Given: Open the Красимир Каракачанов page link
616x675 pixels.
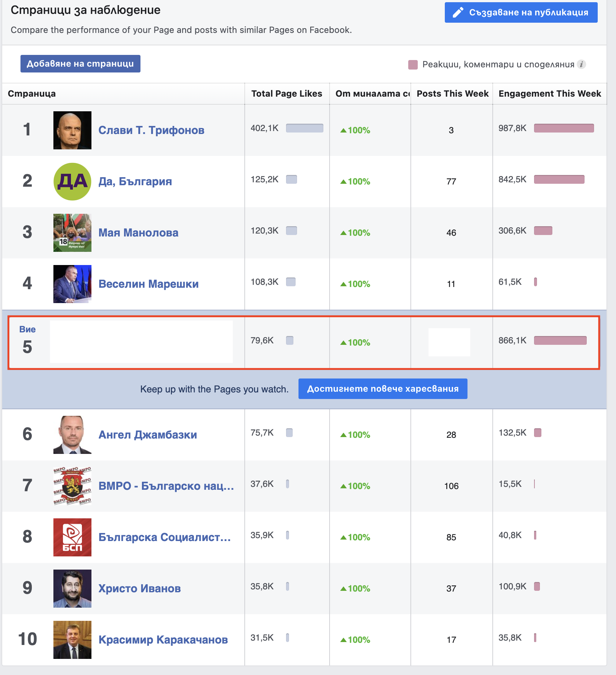Looking at the screenshot, I should point(163,640).
